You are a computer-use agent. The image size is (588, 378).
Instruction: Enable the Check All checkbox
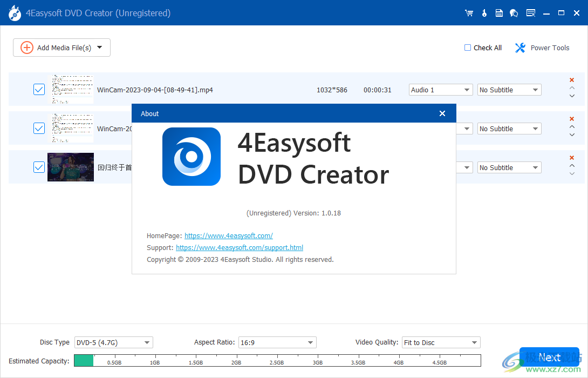467,48
